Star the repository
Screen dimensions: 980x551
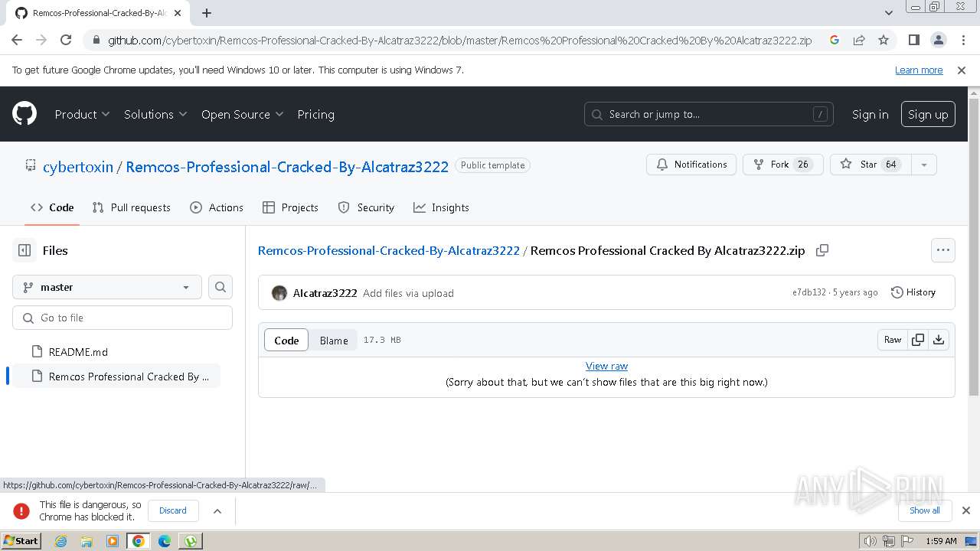(x=870, y=165)
